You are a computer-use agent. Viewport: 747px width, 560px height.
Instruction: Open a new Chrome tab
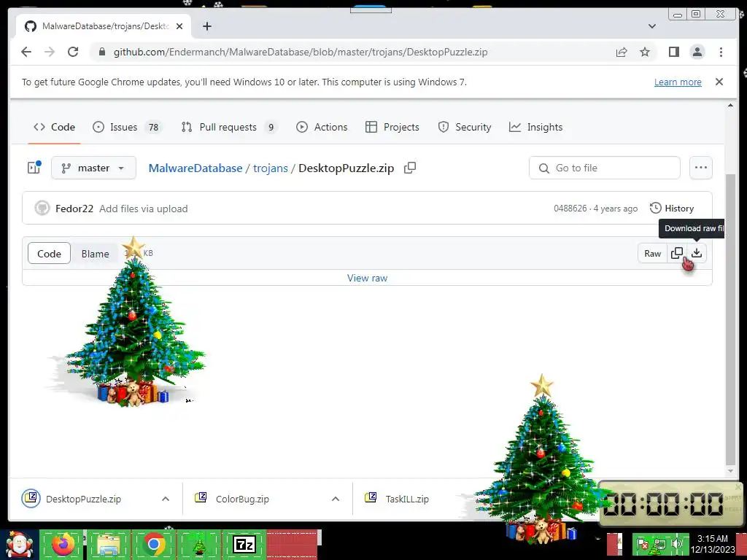206,26
